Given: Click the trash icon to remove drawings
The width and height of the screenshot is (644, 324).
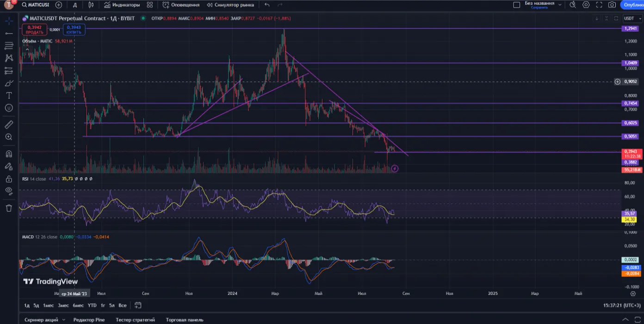Looking at the screenshot, I should click(x=9, y=208).
